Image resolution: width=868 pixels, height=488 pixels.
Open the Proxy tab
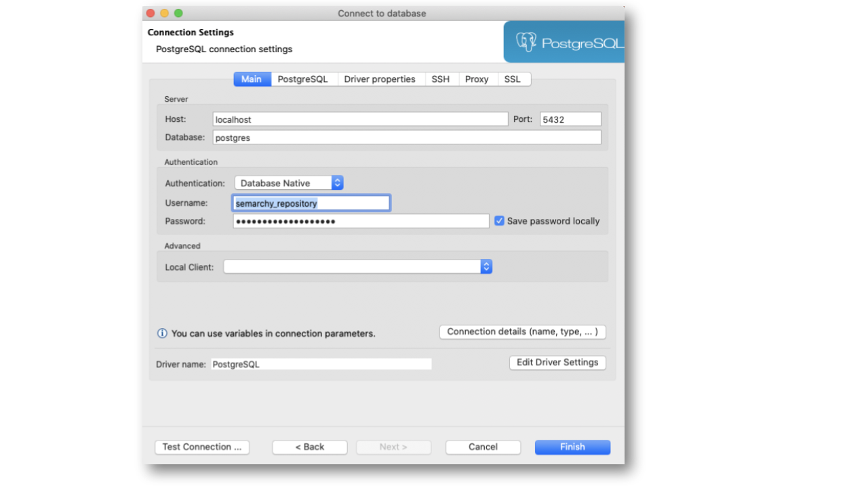(x=477, y=79)
